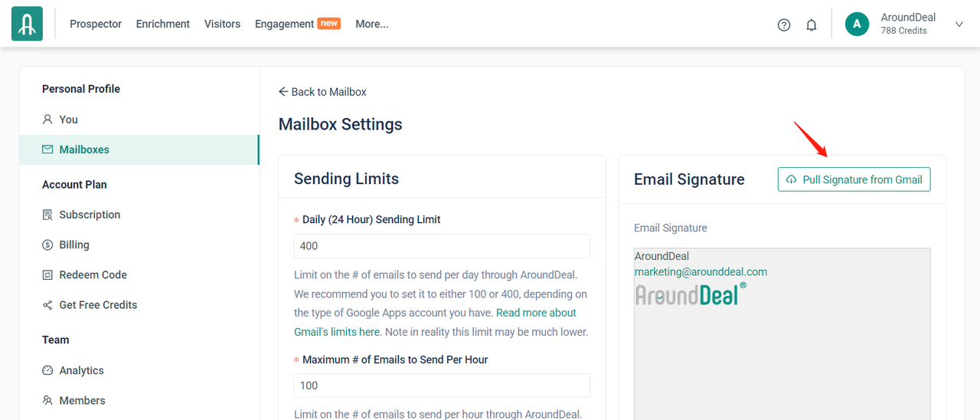Screen dimensions: 980x420
Task: Click the Get Free Credits share icon
Action: [x=47, y=305]
